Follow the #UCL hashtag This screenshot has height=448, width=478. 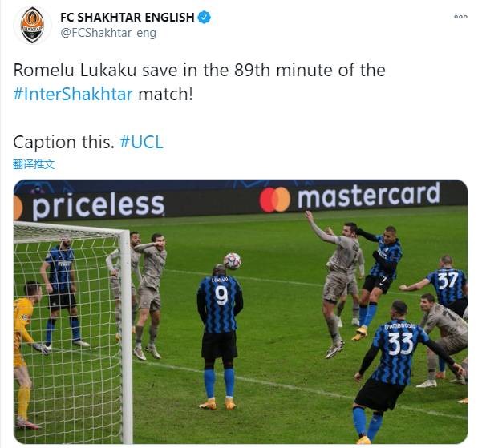[x=142, y=142]
